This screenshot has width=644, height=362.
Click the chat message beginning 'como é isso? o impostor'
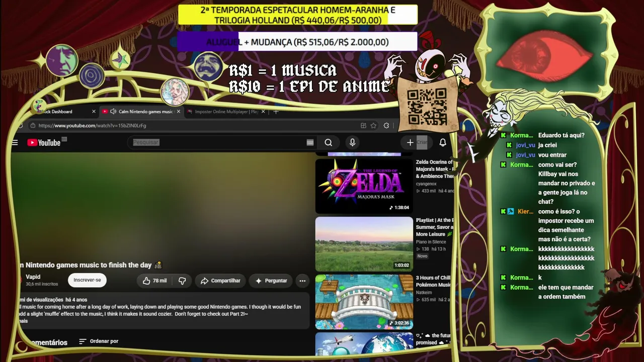coord(566,225)
